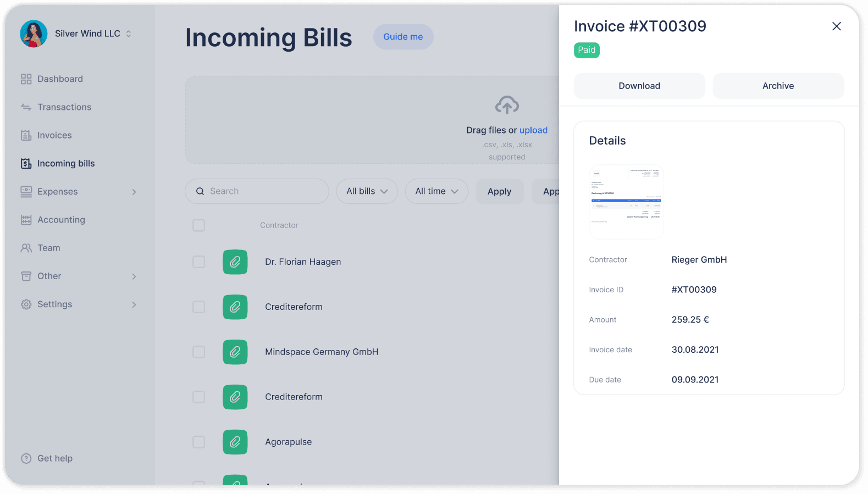
Task: Click attachment icon for Agorapulse row
Action: pyautogui.click(x=235, y=442)
